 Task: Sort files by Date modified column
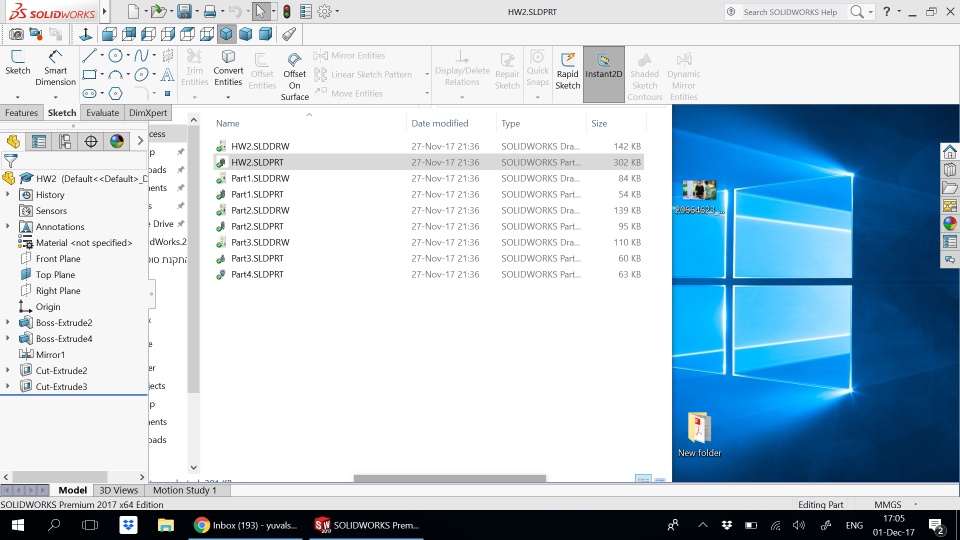point(440,123)
